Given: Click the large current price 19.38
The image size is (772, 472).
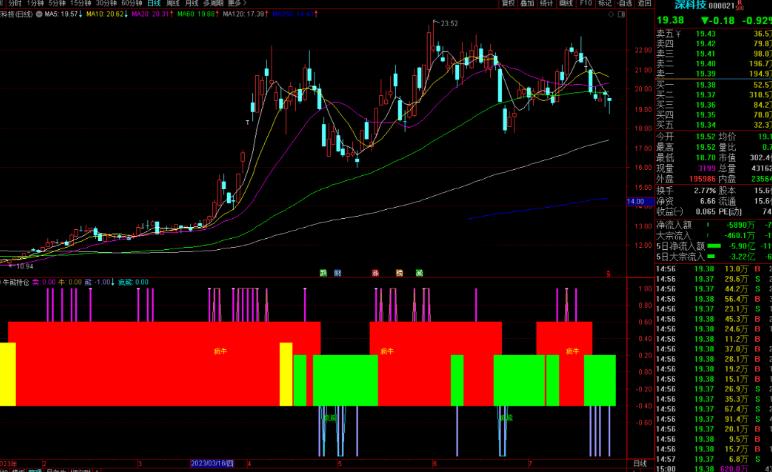Looking at the screenshot, I should click(670, 21).
